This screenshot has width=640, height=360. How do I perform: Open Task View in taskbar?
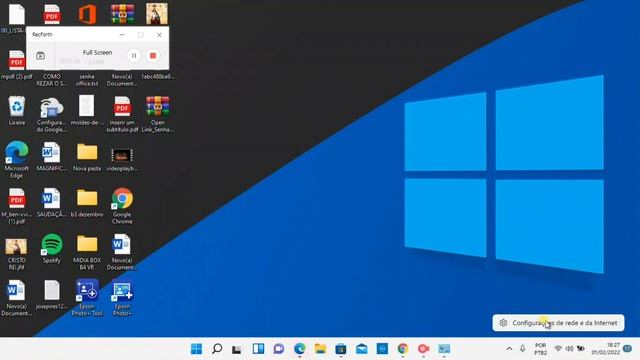(x=237, y=349)
